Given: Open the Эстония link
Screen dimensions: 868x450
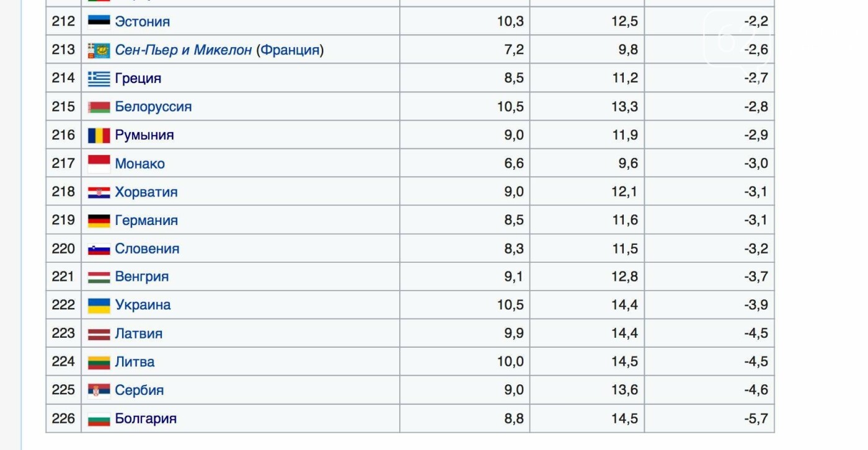Looking at the screenshot, I should pyautogui.click(x=142, y=22).
